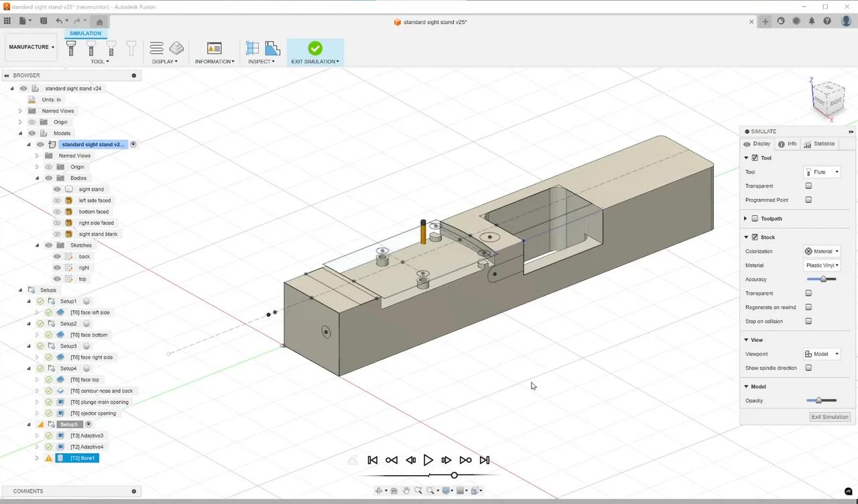Select [T6] plunge main opening operation
Viewport: 858px width, 504px height.
[99, 402]
